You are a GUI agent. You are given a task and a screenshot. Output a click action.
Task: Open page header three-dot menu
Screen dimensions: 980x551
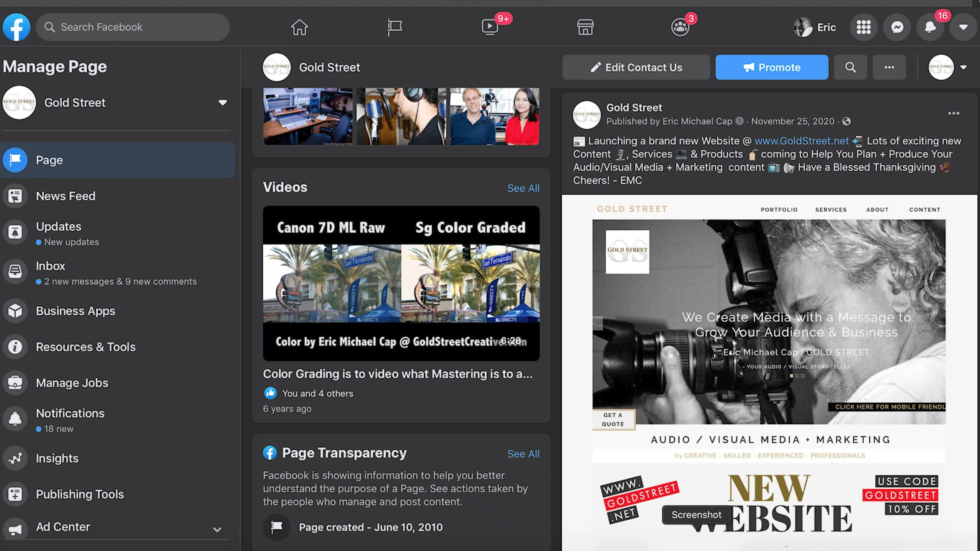(889, 67)
